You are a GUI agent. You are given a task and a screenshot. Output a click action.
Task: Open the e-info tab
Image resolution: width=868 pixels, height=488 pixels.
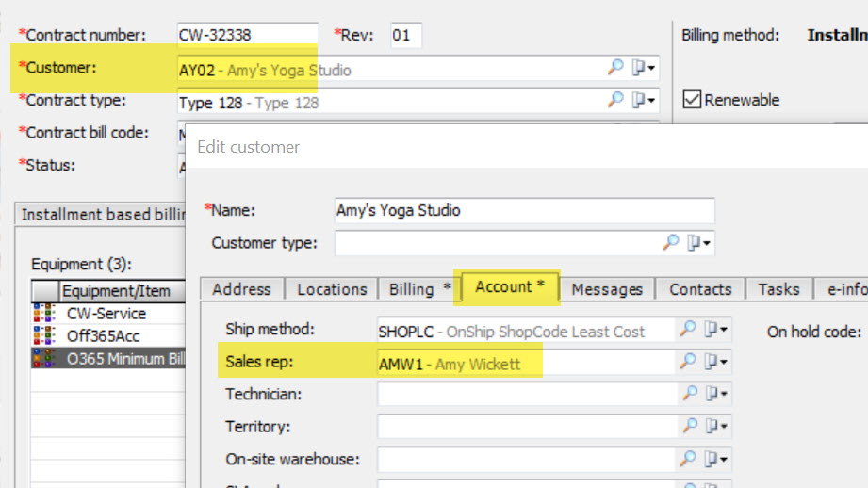tap(842, 289)
